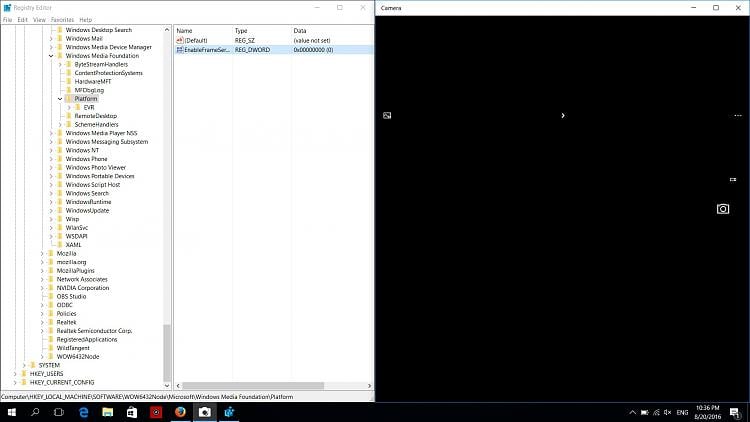Switch to the Camera app on the taskbar
The height and width of the screenshot is (422, 750).
coord(205,412)
